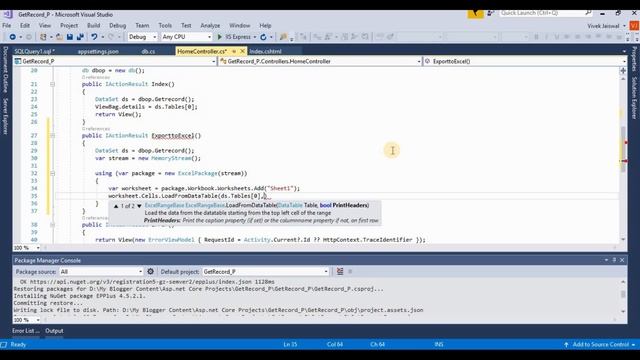
Task: Open the Server Explorer side tab
Action: tap(5, 116)
